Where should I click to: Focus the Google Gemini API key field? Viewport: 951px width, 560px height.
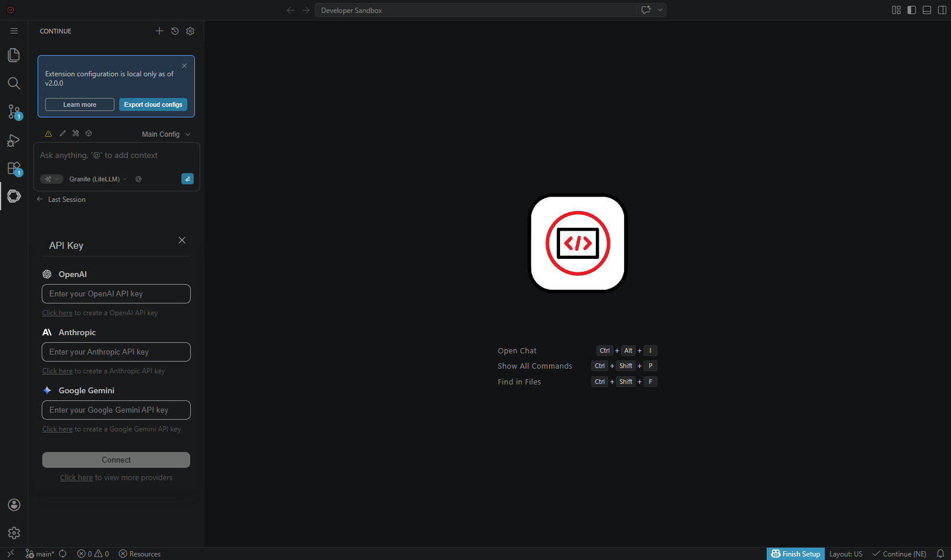point(116,410)
